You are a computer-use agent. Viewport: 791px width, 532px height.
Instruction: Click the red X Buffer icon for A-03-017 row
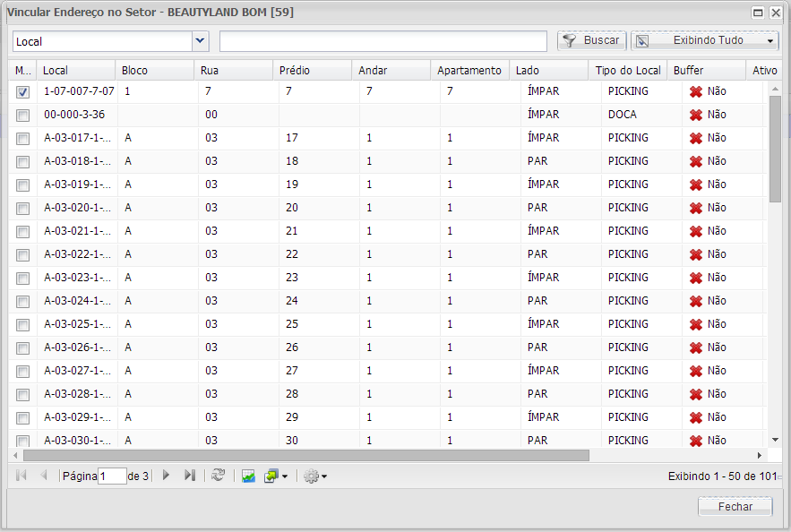click(696, 138)
